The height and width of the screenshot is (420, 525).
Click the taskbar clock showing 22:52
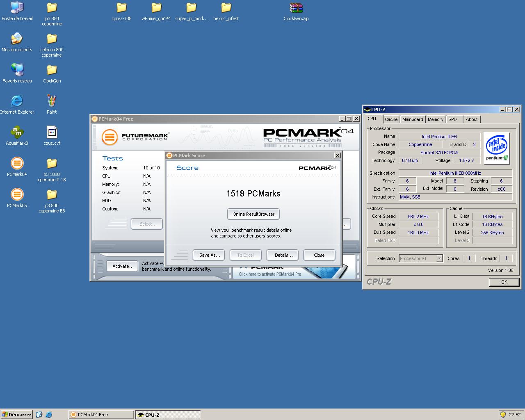click(515, 415)
